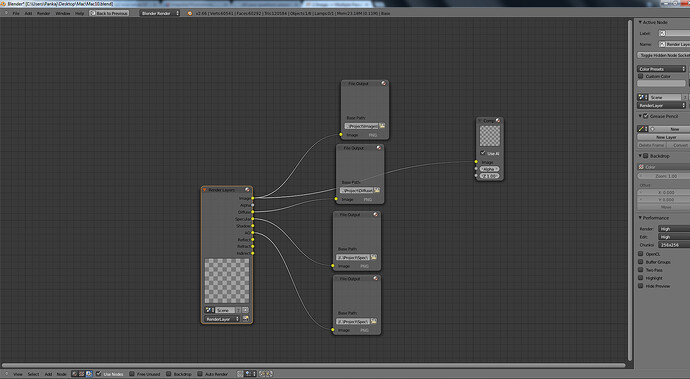The image size is (690, 379).
Task: Click the Delete Frame button
Action: tap(651, 145)
